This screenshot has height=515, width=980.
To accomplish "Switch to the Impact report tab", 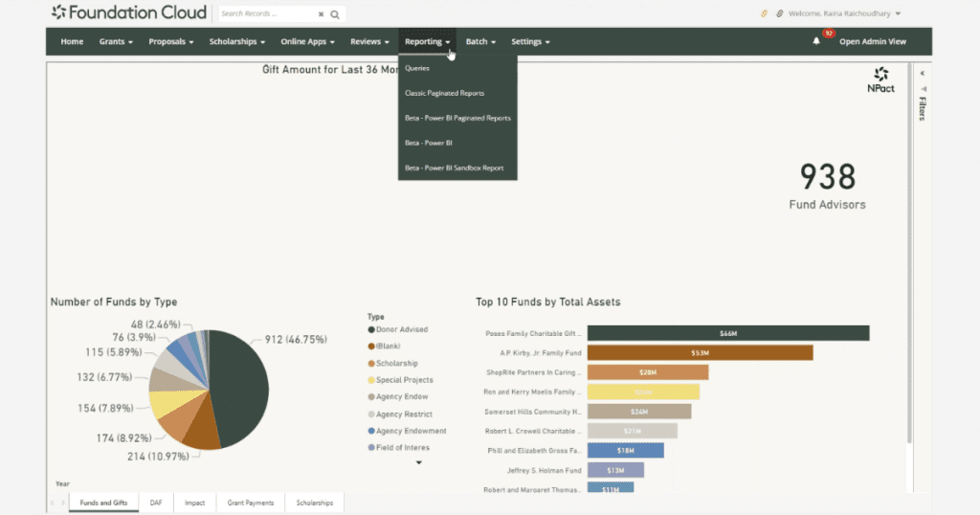I will 194,503.
